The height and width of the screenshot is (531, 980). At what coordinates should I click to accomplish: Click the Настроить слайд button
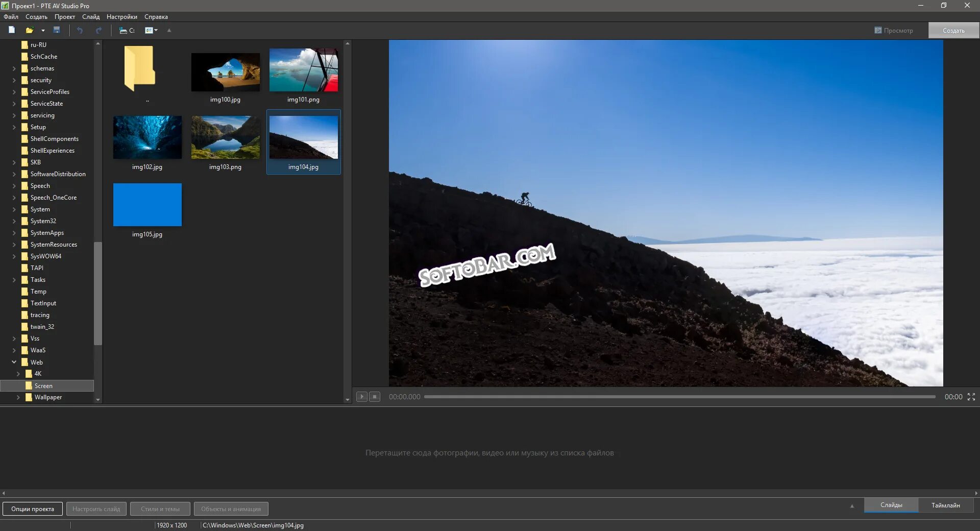[x=96, y=509]
